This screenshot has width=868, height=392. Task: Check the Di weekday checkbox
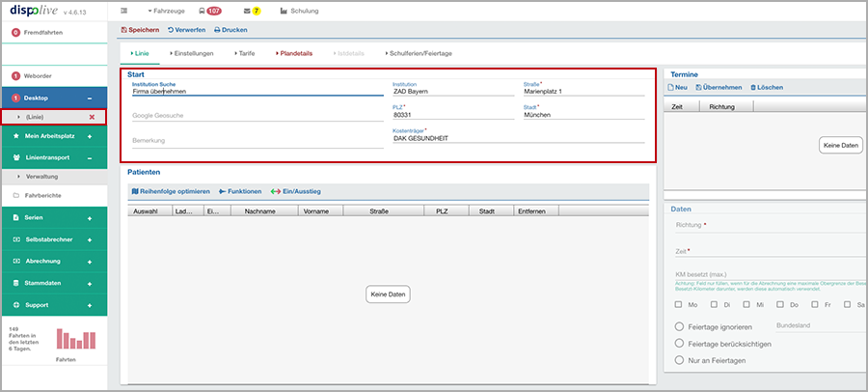714,304
